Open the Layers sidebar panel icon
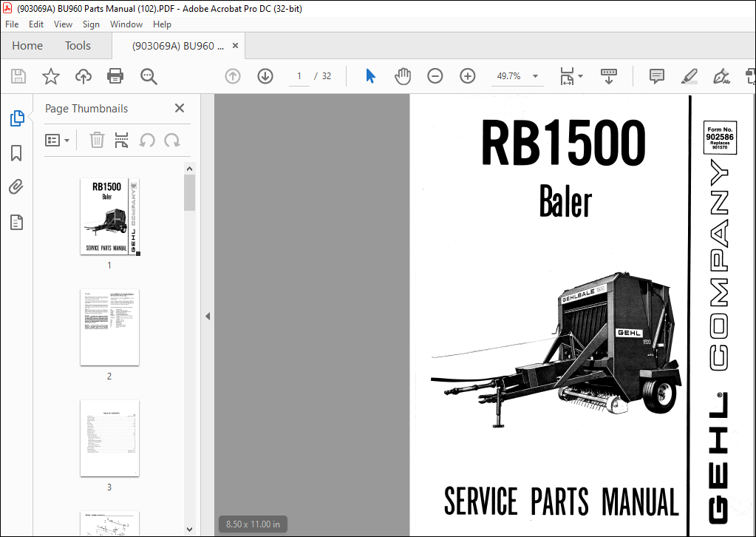 click(16, 223)
